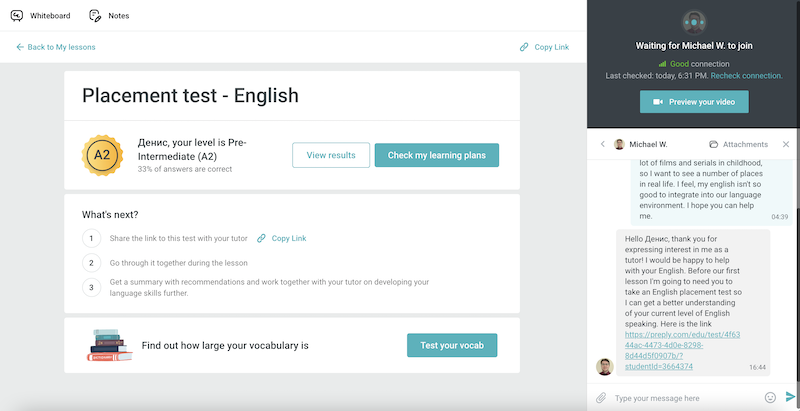This screenshot has width=800, height=411.
Task: Open Check my learning plans
Action: pyautogui.click(x=436, y=155)
